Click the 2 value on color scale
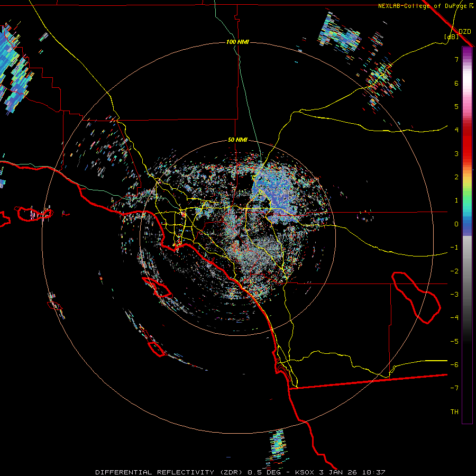The height and width of the screenshot is (476, 476). tap(456, 177)
